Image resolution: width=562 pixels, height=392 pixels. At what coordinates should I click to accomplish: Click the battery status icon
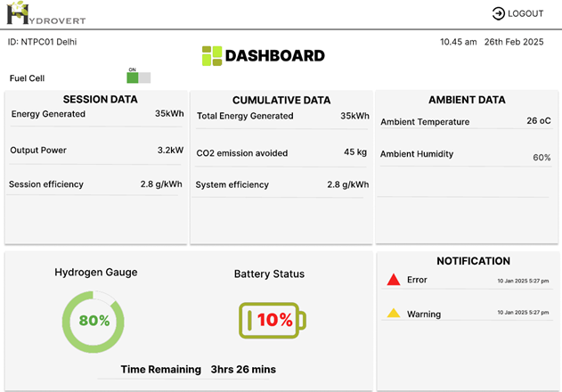[x=271, y=320]
